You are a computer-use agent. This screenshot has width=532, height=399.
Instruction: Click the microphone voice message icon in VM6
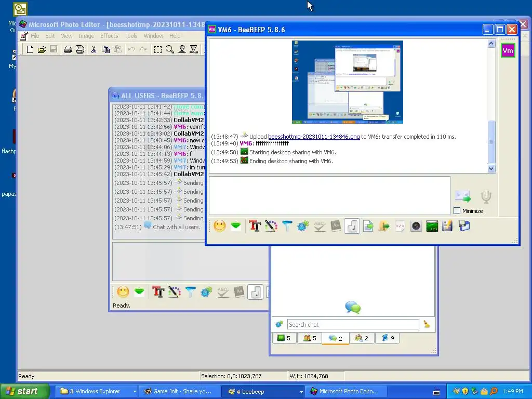pyautogui.click(x=486, y=196)
